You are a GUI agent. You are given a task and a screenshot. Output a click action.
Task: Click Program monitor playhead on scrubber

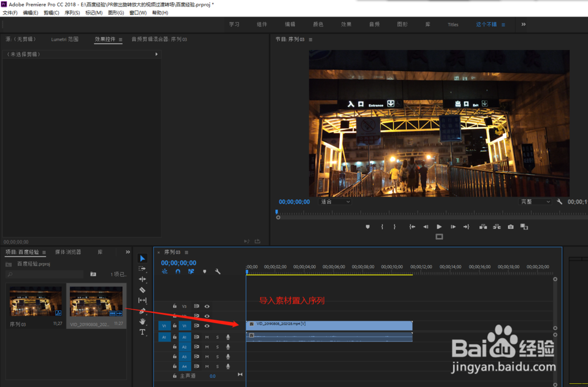[x=277, y=212]
